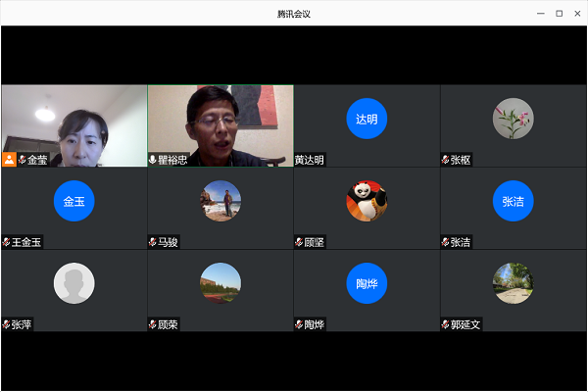Select the muted microphone icon for 陶烨
Image resolution: width=588 pixels, height=392 pixels.
(x=299, y=324)
